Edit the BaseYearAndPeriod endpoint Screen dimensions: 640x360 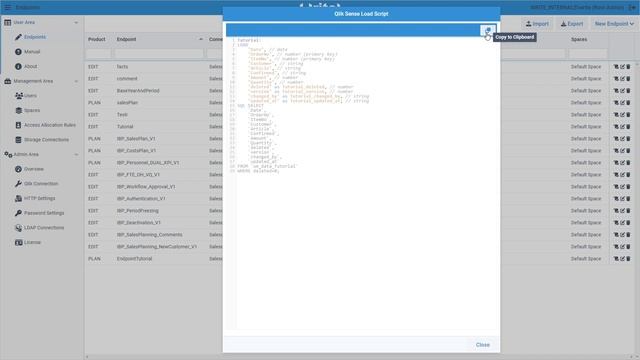click(x=622, y=91)
